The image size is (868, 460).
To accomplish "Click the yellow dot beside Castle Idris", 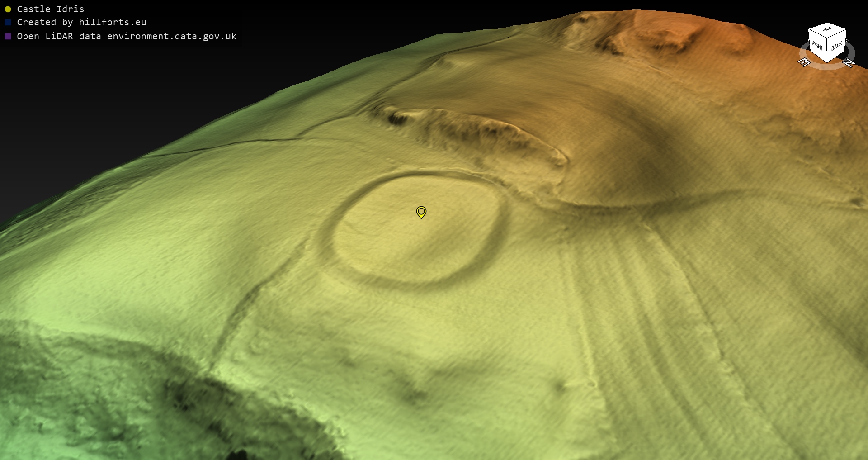I will (8, 9).
